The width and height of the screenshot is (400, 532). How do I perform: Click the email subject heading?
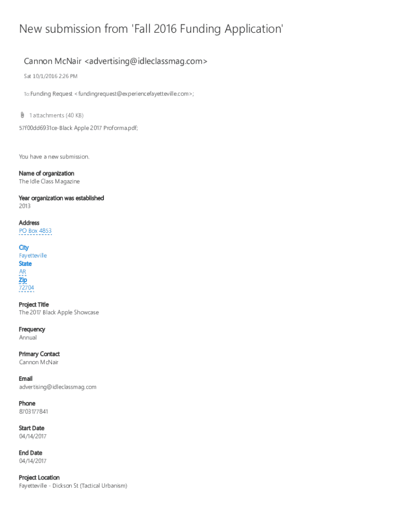pos(151,29)
